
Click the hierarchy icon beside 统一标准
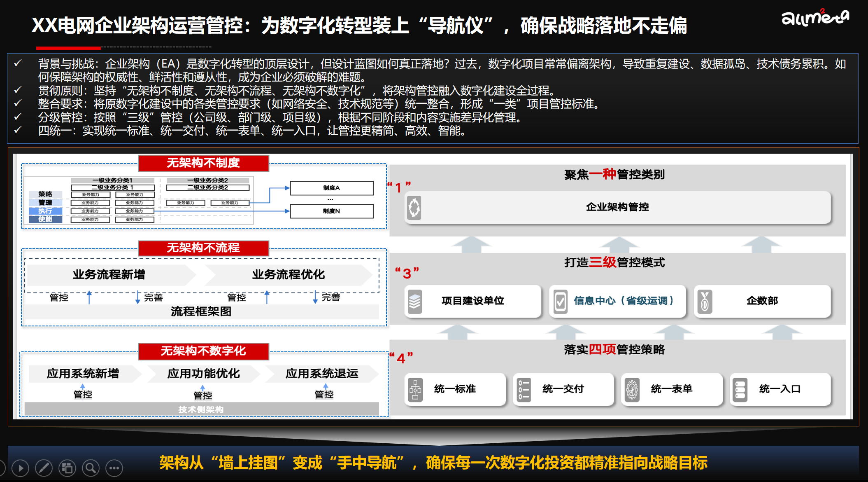415,390
